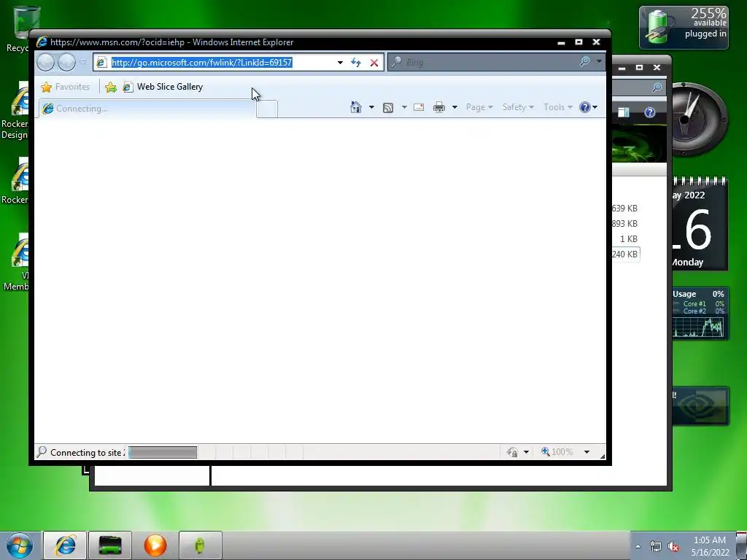Go back with the IE Back button

point(46,63)
